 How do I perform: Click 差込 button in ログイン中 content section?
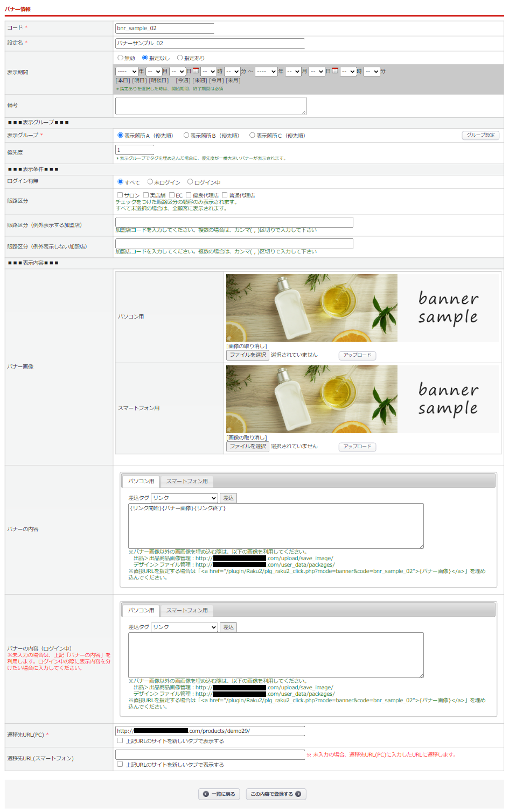(x=228, y=627)
